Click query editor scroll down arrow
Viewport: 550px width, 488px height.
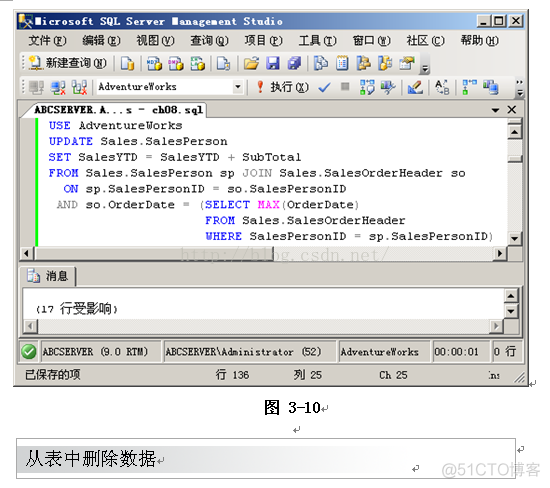tap(515, 239)
